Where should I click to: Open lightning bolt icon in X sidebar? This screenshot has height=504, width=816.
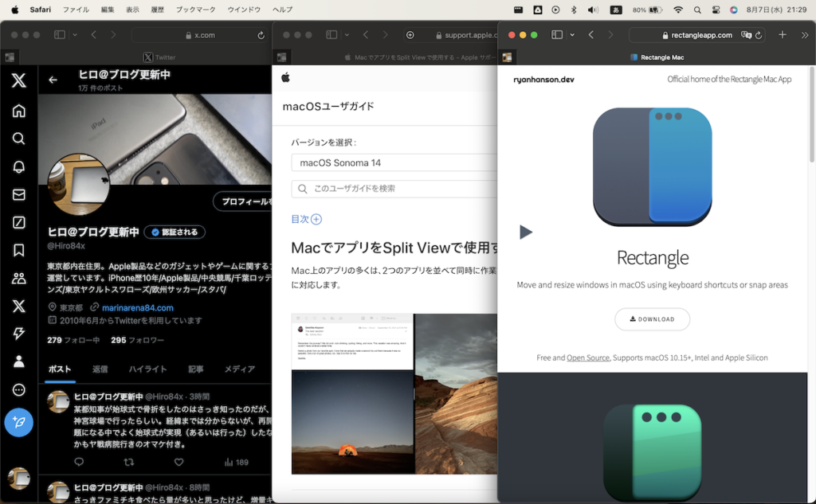19,334
